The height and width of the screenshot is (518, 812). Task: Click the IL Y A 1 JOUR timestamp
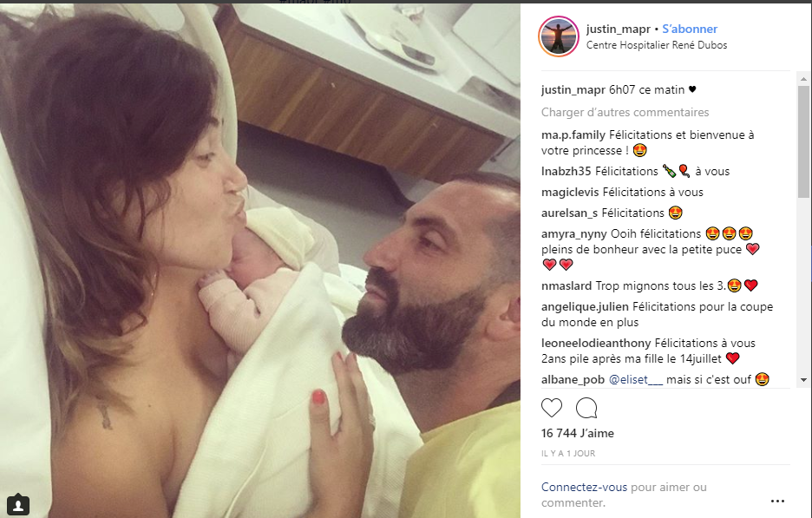tap(568, 454)
